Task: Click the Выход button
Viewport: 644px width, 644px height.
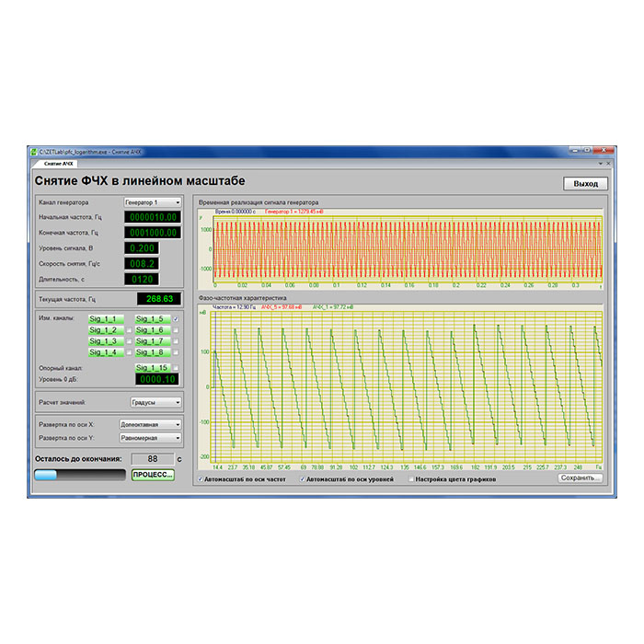Action: (585, 184)
